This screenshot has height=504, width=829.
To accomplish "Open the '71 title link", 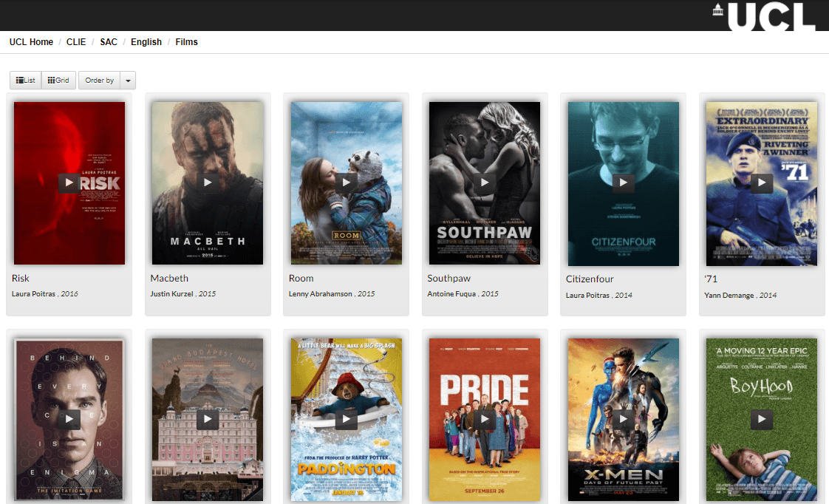I will click(711, 279).
